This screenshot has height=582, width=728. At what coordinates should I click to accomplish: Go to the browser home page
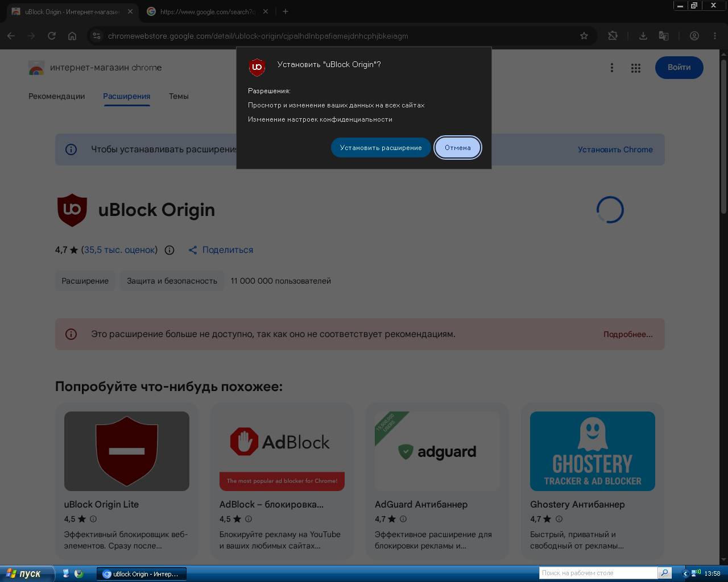72,36
